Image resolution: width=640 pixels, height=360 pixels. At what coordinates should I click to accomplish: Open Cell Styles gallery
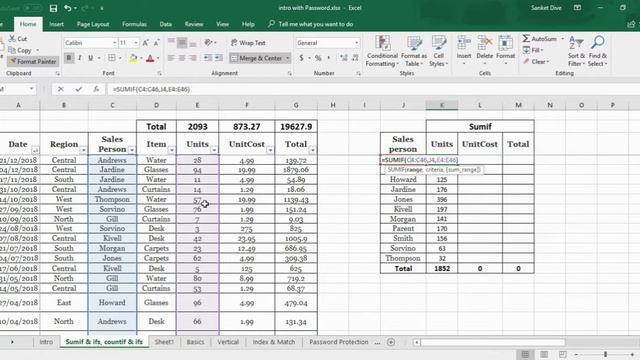[x=439, y=51]
